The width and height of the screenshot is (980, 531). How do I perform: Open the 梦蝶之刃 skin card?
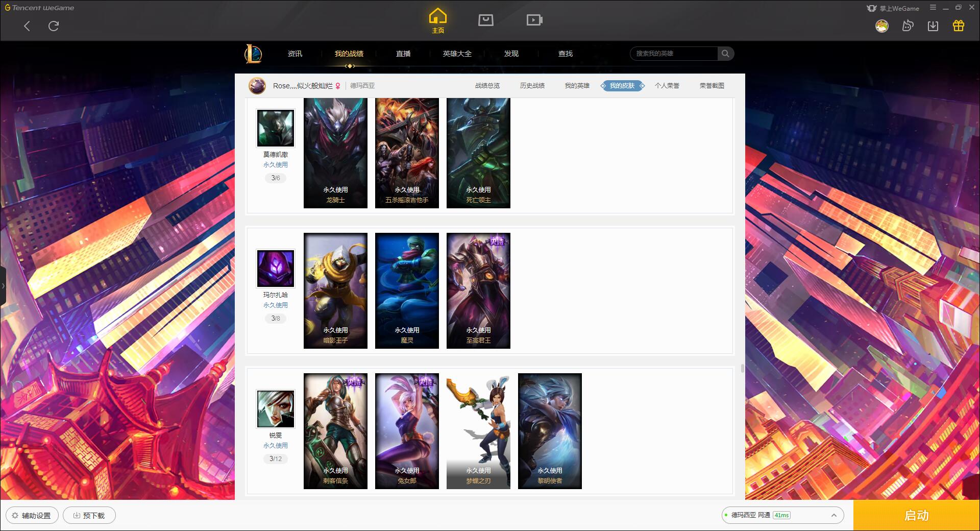point(478,431)
